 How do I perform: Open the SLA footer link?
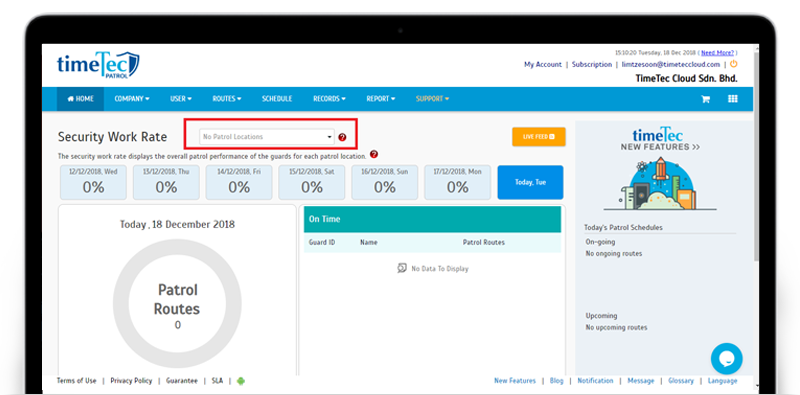(x=217, y=381)
